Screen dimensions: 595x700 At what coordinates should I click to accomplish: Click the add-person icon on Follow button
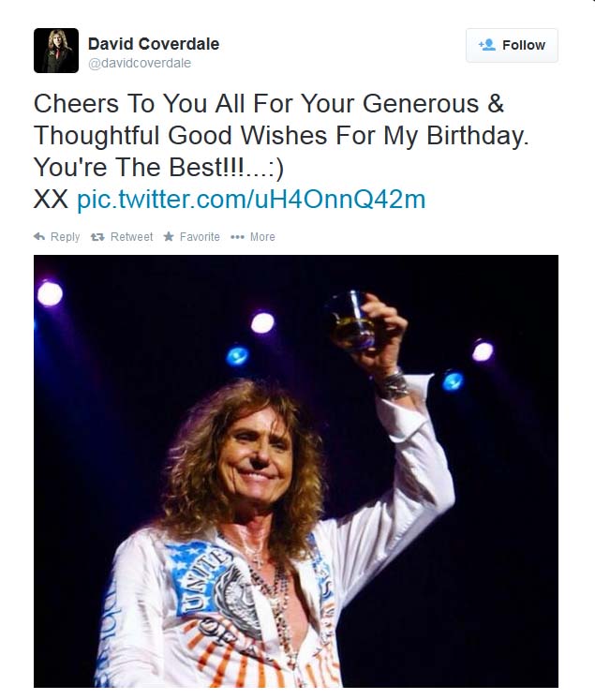tap(486, 45)
